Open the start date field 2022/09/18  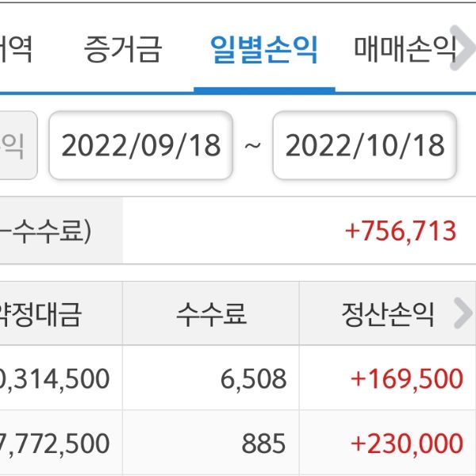(x=141, y=146)
